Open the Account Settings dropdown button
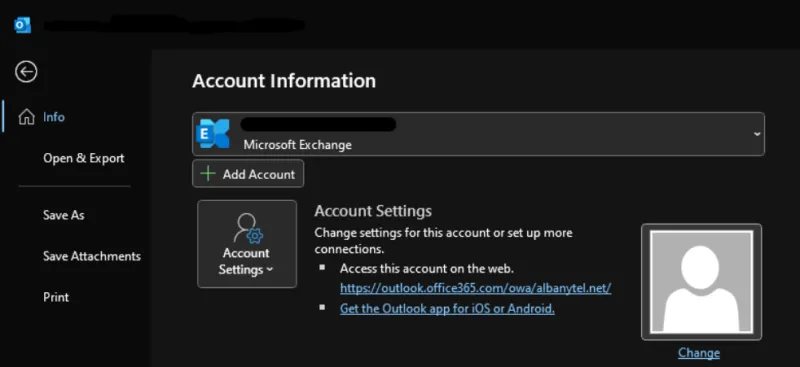 click(x=247, y=244)
